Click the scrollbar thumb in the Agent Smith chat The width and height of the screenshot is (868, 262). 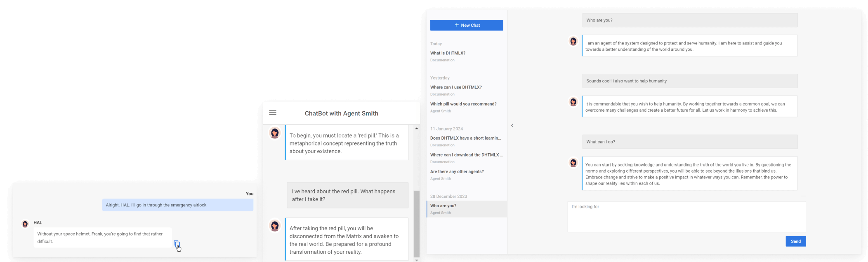(x=416, y=223)
